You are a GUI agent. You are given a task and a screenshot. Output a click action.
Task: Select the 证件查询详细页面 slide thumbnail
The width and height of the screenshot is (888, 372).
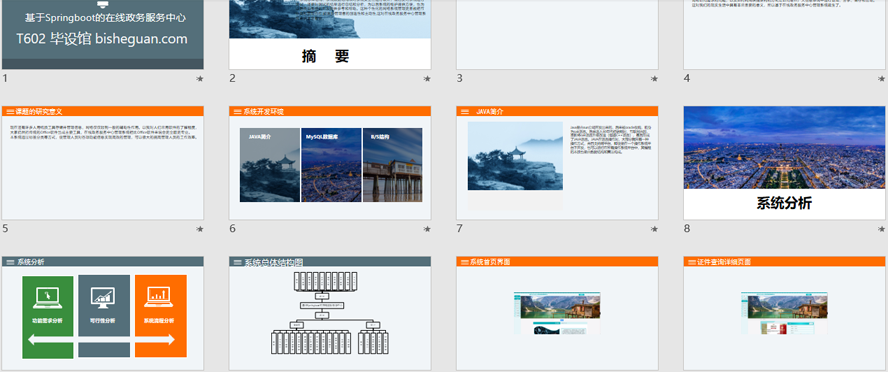coord(785,314)
